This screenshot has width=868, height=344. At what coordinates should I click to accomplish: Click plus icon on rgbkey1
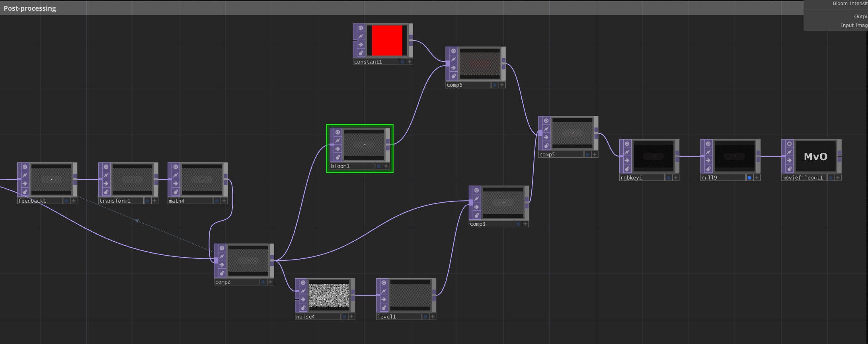676,178
